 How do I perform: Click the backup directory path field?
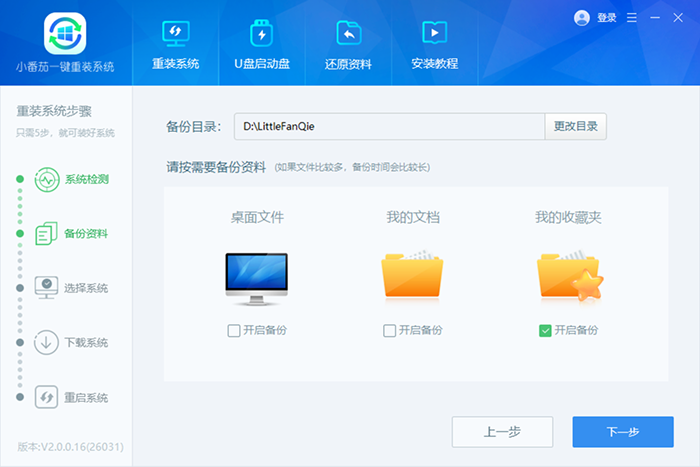click(x=388, y=127)
